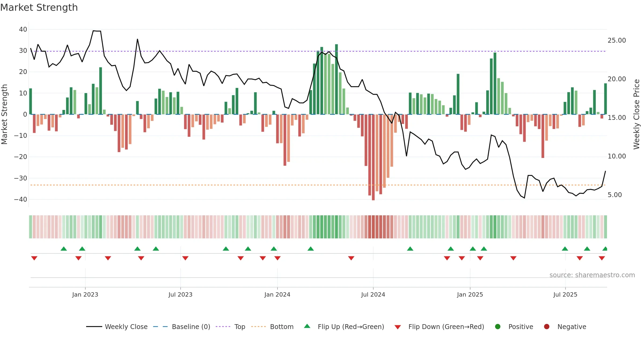Click the Flip Up marker nearest Jan 2023

coord(82,249)
